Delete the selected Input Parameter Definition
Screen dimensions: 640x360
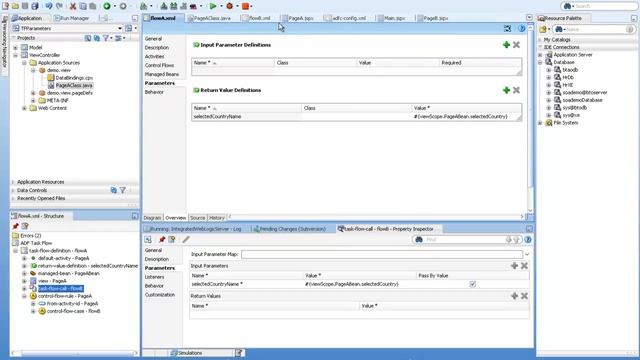click(x=516, y=45)
